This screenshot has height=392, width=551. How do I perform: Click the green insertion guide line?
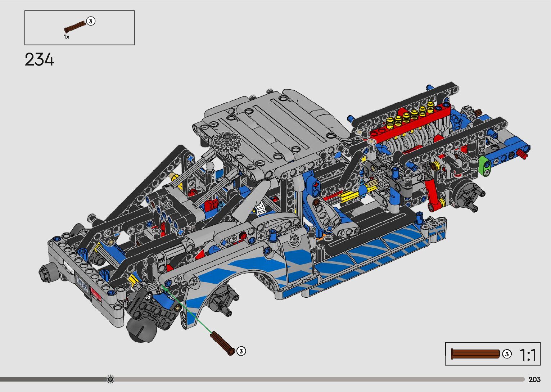(x=187, y=310)
